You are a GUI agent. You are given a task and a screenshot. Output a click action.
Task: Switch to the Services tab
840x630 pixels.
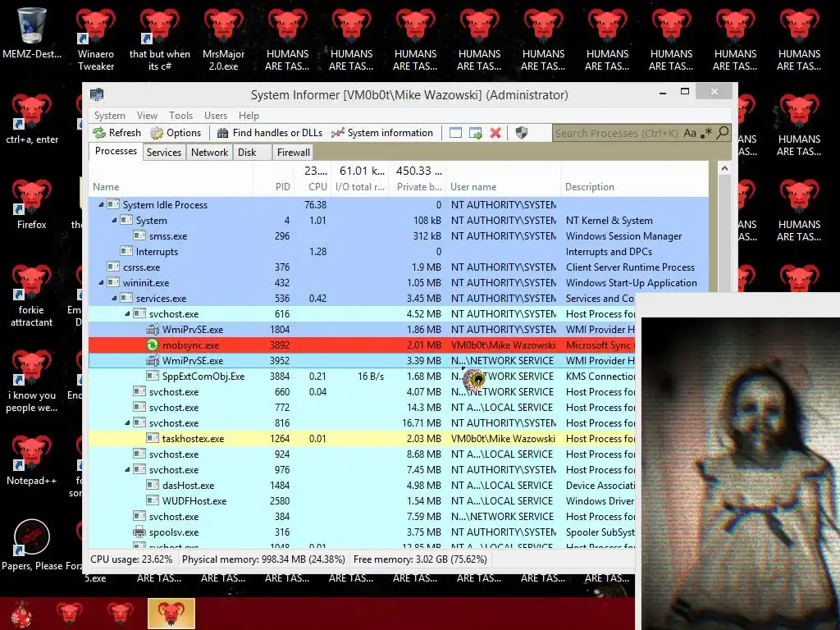(164, 152)
